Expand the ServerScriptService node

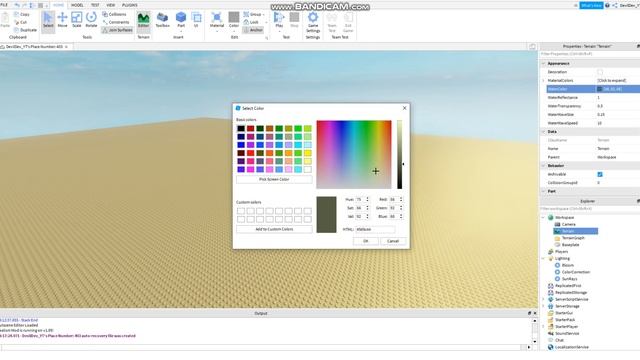(543, 300)
